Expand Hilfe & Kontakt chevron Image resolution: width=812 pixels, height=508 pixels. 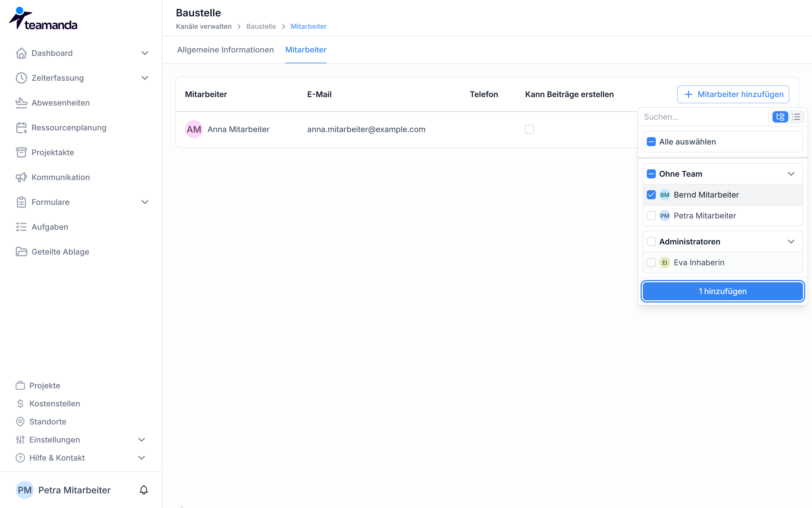[142, 458]
